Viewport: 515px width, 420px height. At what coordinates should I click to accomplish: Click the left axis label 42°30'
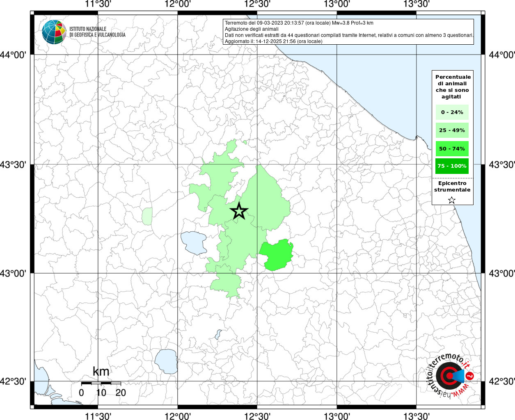coord(13,382)
